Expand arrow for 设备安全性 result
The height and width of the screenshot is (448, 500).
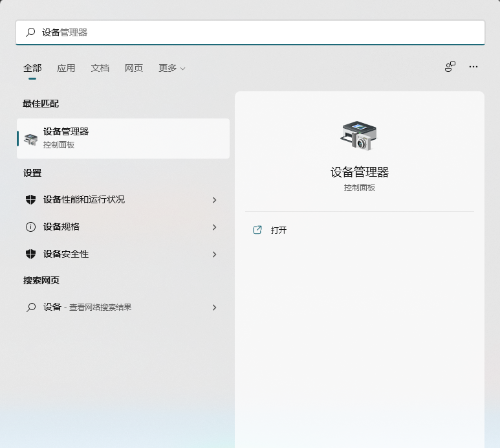tap(214, 254)
